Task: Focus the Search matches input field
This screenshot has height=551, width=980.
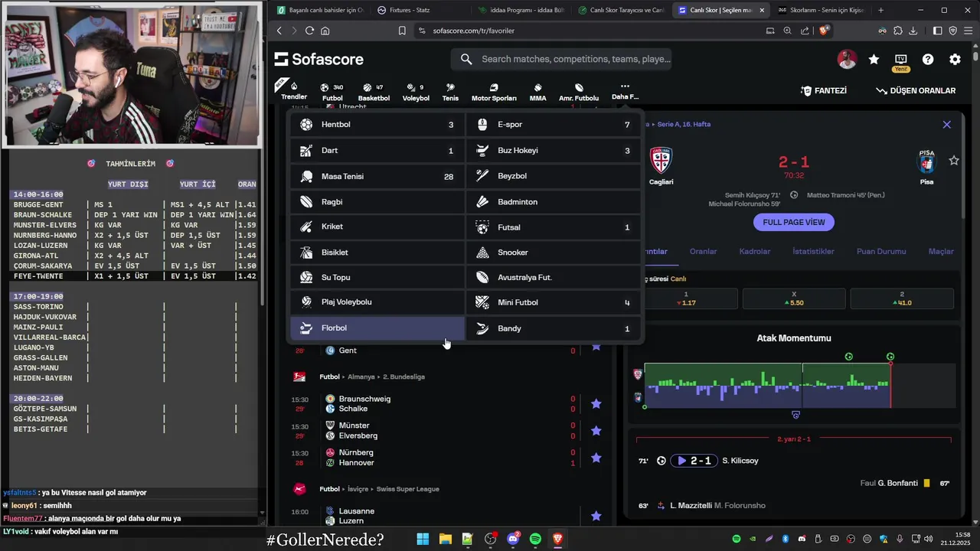Action: [561, 59]
